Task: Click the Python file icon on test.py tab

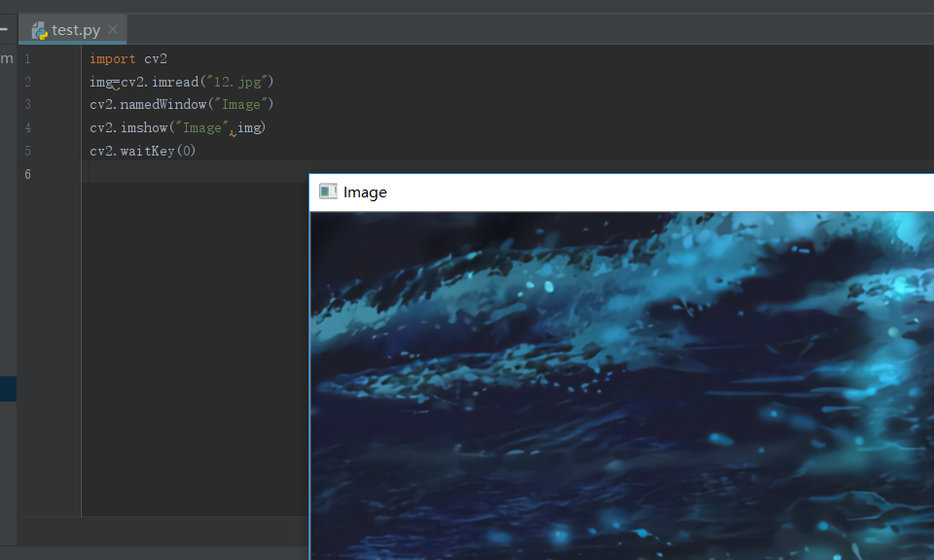Action: tap(39, 30)
